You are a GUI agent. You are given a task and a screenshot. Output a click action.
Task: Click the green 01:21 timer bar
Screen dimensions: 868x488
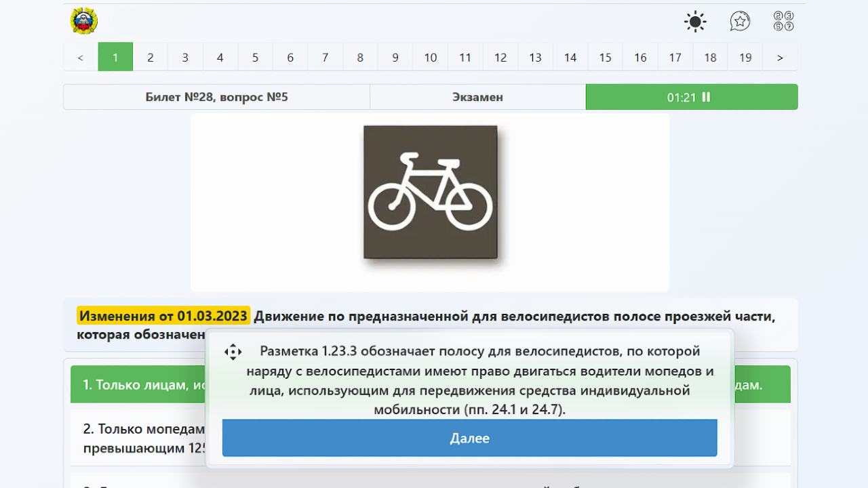click(x=691, y=97)
